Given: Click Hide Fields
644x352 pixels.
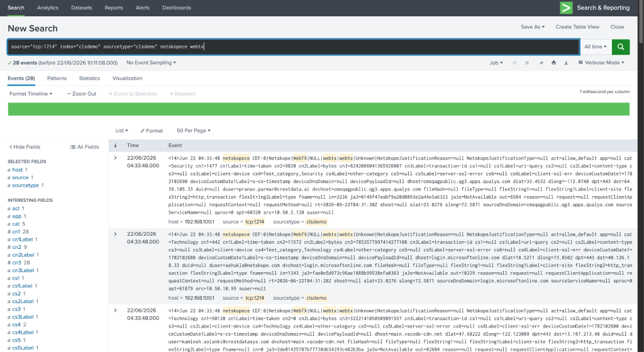Looking at the screenshot, I should pos(25,147).
